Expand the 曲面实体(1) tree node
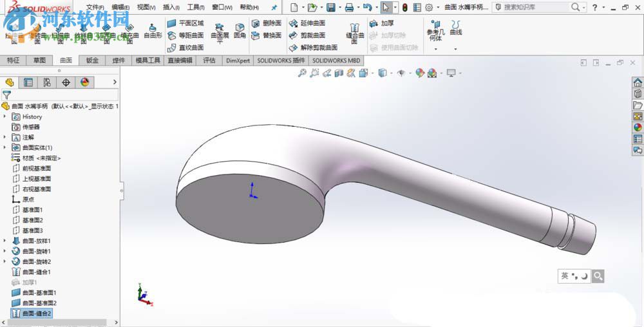The width and height of the screenshot is (644, 327). [5, 147]
